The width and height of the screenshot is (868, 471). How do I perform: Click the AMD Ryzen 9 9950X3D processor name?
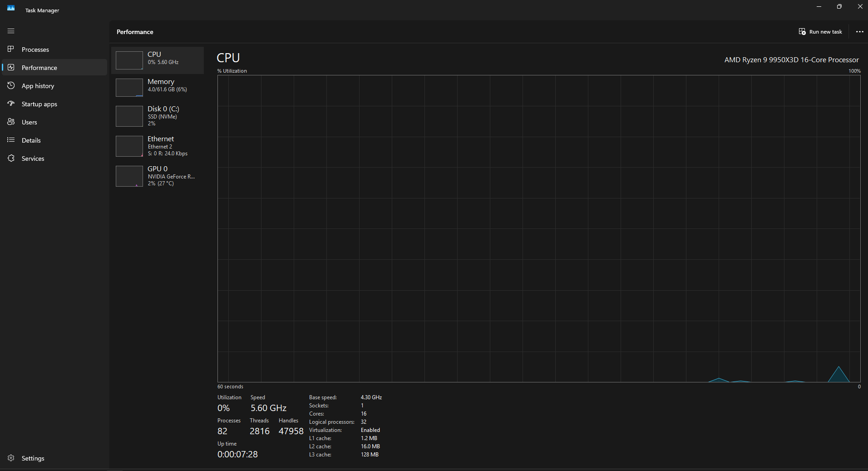(791, 59)
